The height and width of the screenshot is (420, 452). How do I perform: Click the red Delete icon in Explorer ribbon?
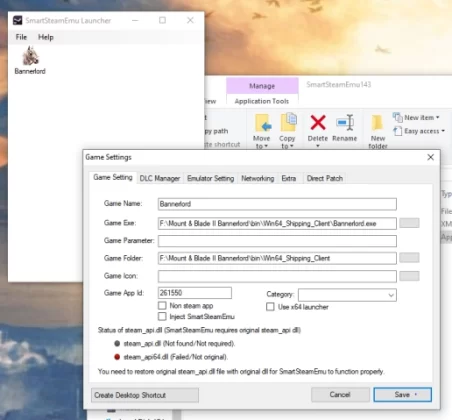[318, 122]
